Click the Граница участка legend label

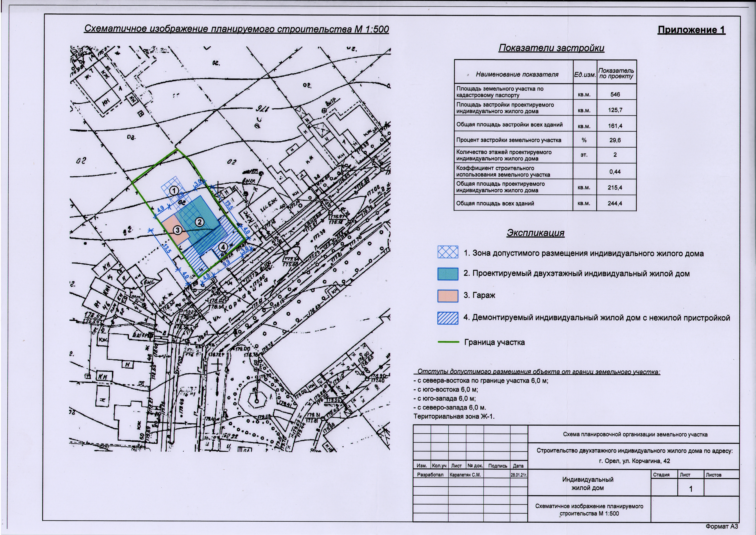coord(495,342)
